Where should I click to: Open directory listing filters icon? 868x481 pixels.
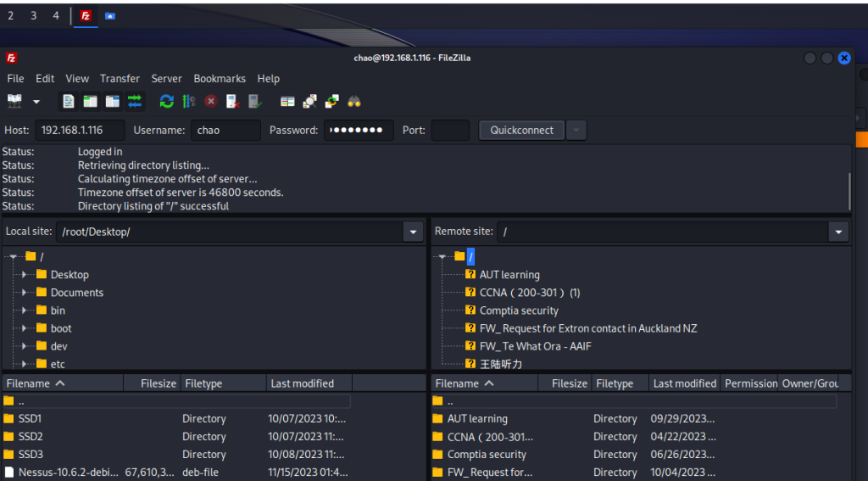287,102
